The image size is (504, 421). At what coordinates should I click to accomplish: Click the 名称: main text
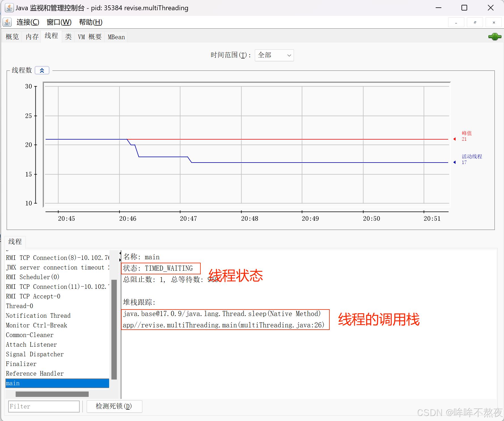coord(141,257)
